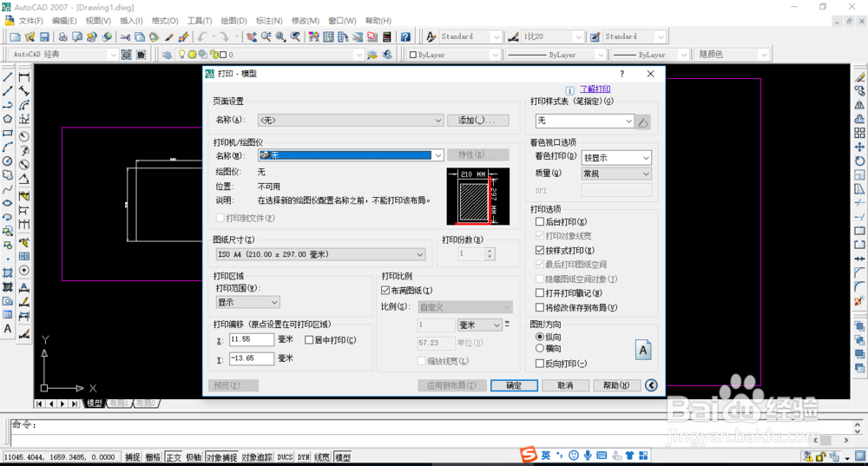
Task: Enable the 反向打印 checkbox
Action: [x=540, y=364]
